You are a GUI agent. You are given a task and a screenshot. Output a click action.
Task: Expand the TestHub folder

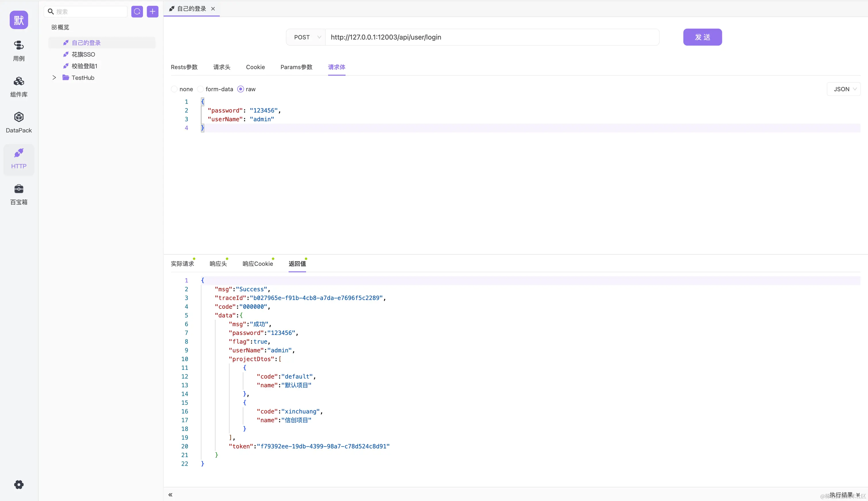click(x=54, y=78)
